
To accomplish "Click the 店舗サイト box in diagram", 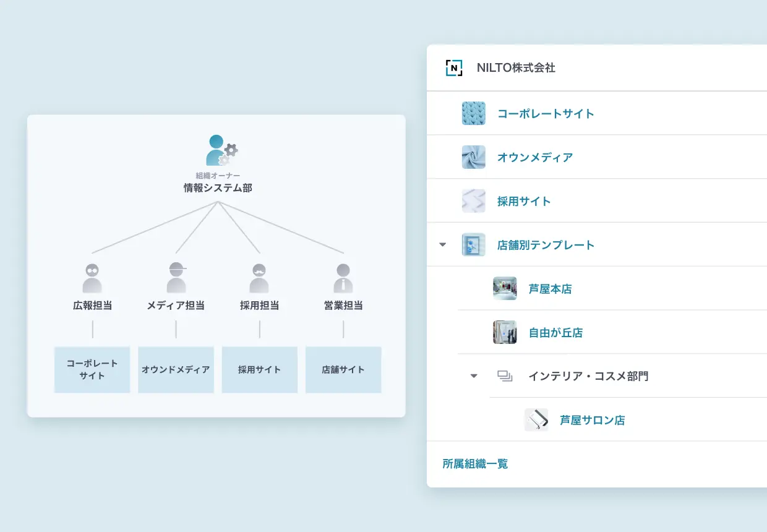I will (343, 369).
